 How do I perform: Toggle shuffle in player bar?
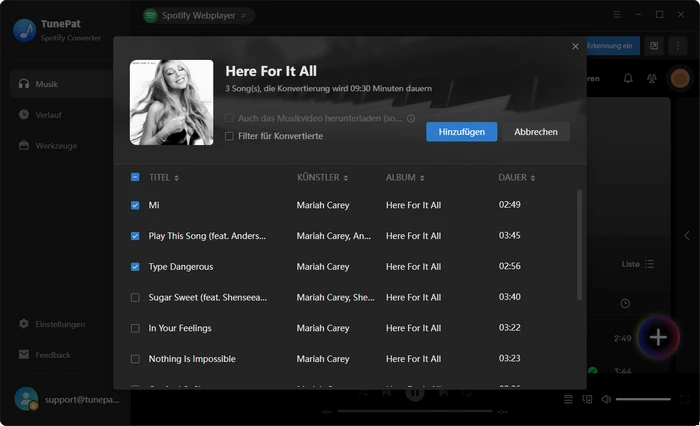pyautogui.click(x=362, y=393)
